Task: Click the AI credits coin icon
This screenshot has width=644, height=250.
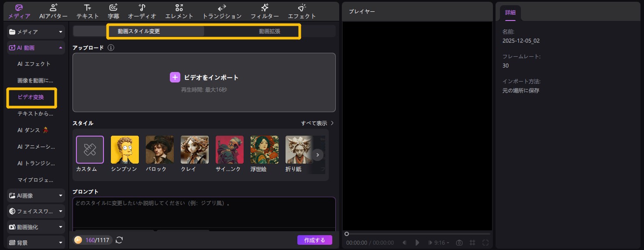Action: point(78,240)
